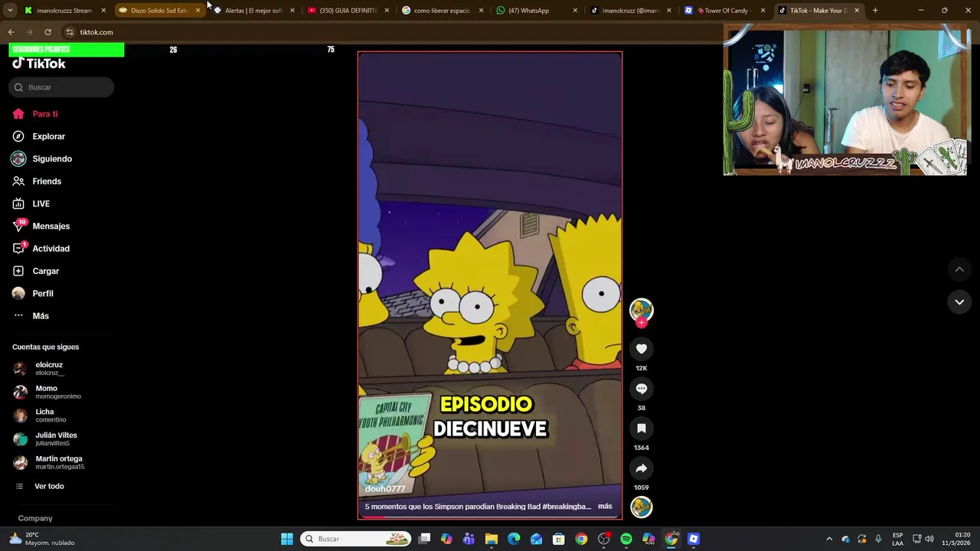980x551 pixels.
Task: Open the spinning sound disc icon
Action: [642, 507]
